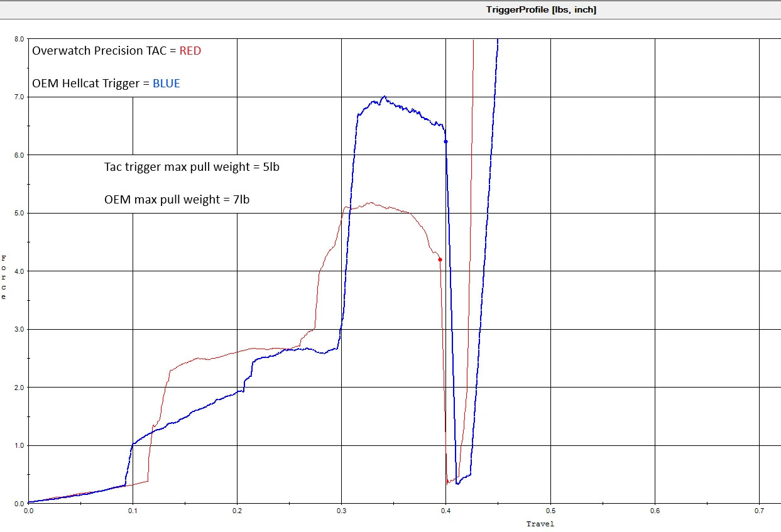Click the 0.1 tick label on the Travel axis
The height and width of the screenshot is (532, 781).
133,511
